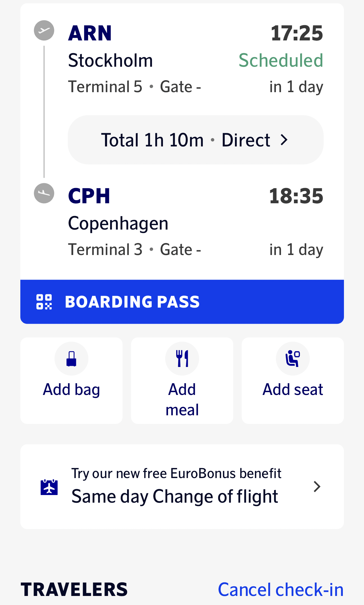Tap the fork and knife meal icon

[182, 359]
